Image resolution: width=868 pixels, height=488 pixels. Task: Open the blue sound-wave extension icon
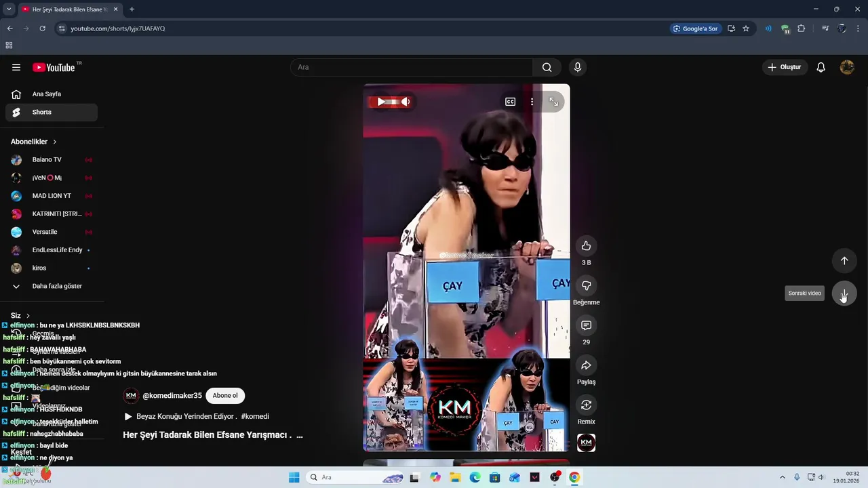(768, 28)
